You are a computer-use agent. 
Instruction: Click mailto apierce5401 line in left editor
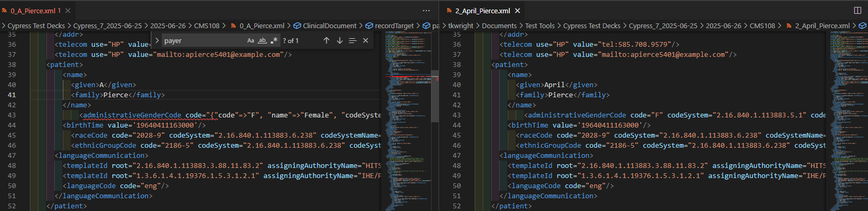(173, 54)
